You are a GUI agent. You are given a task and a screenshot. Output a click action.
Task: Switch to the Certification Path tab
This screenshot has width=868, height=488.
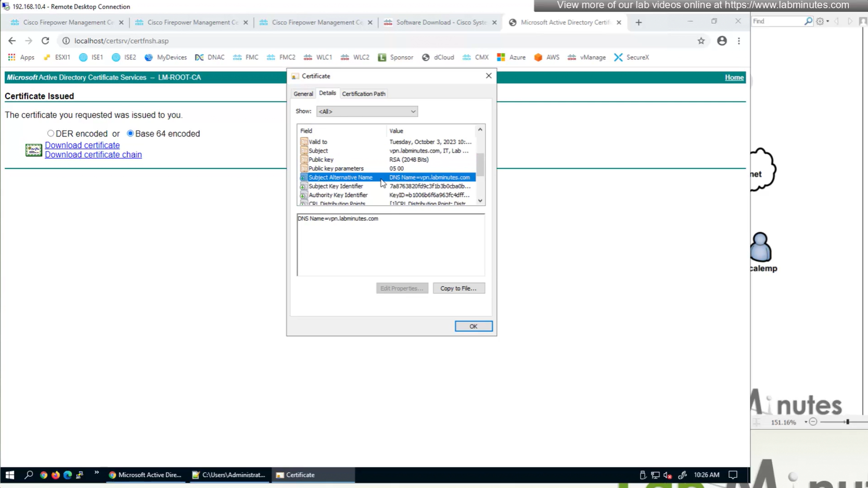pos(363,94)
